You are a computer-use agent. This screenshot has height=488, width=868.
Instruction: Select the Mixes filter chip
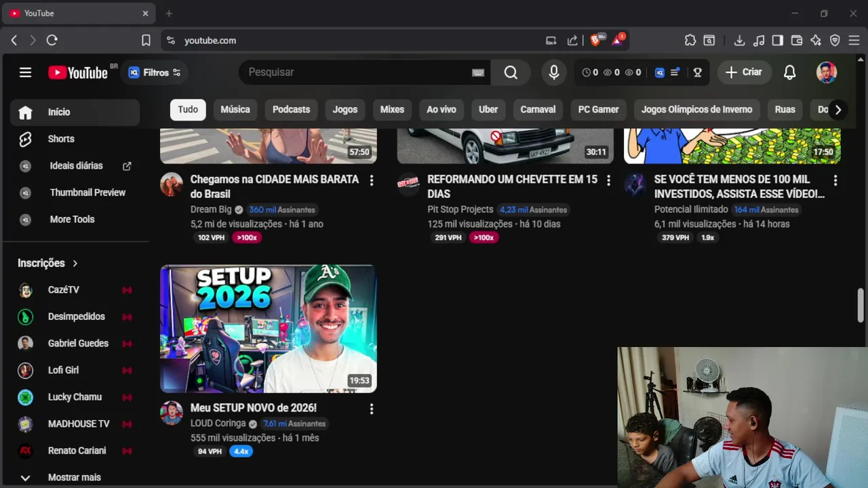coord(392,110)
